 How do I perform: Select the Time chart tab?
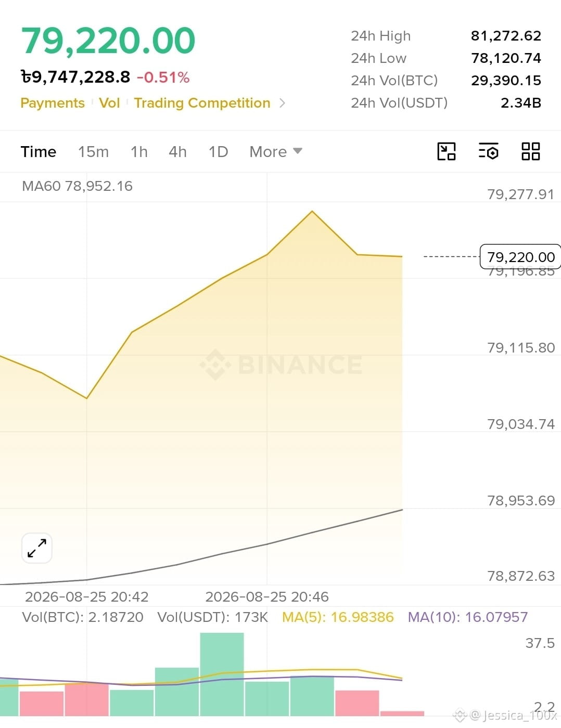[39, 151]
